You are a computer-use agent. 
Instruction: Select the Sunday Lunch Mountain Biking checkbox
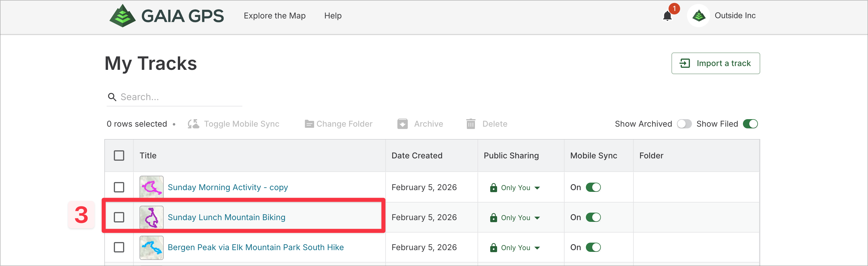(x=119, y=218)
